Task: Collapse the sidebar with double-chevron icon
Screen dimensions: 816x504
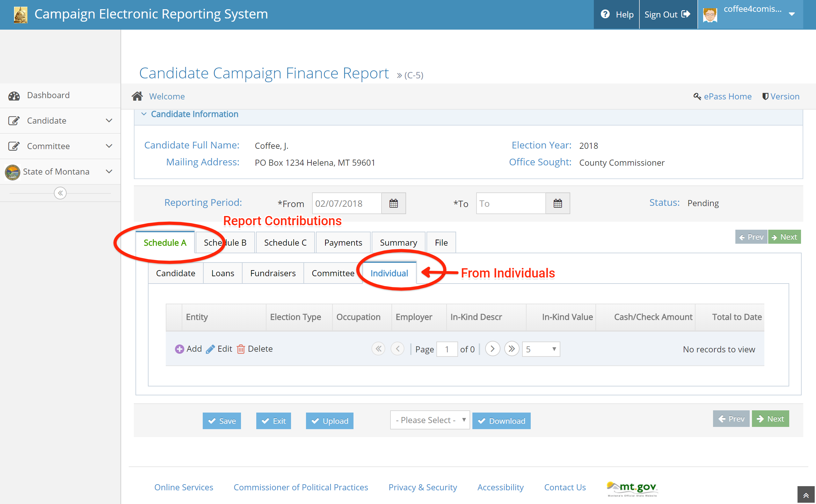Action: pos(60,193)
